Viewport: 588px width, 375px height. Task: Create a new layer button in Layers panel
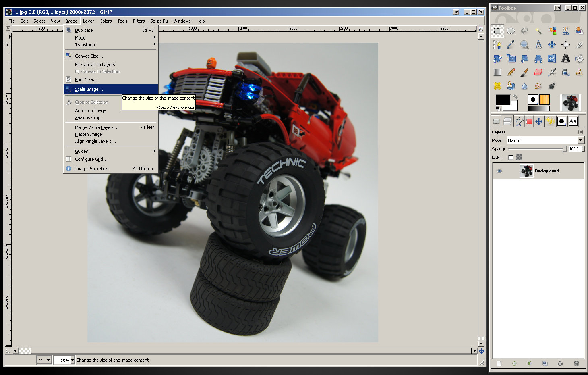pyautogui.click(x=499, y=364)
